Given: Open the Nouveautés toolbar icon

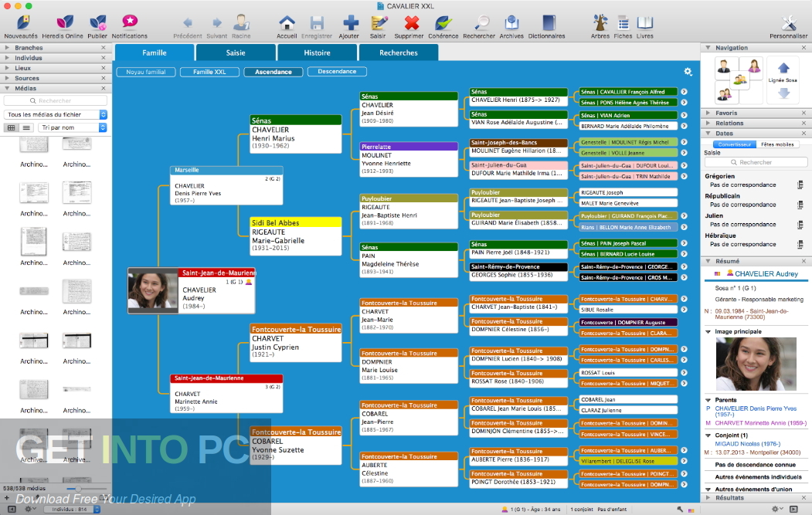Looking at the screenshot, I should point(21,26).
